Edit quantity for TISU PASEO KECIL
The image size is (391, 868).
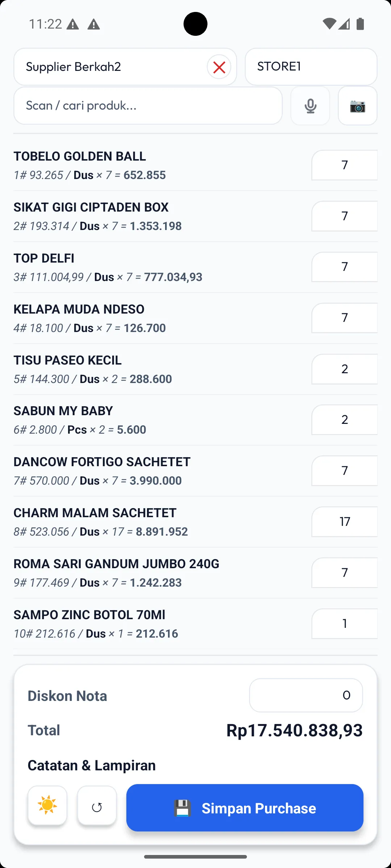[344, 369]
